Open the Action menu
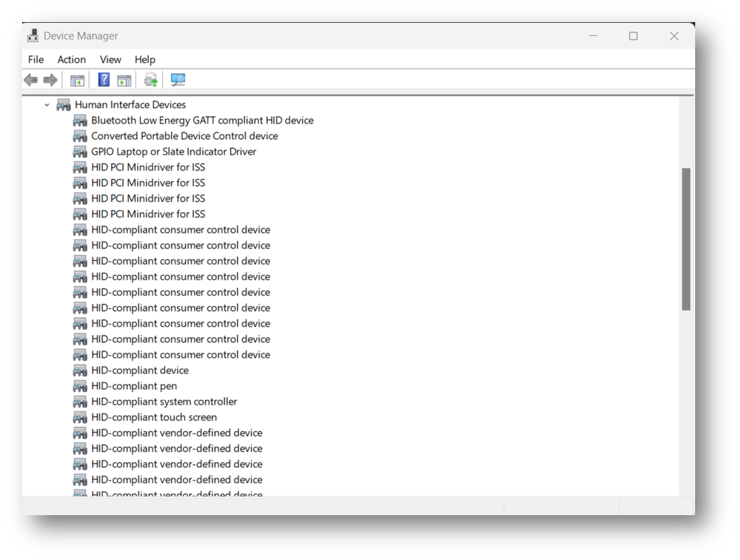This screenshot has width=740, height=560. [x=71, y=59]
